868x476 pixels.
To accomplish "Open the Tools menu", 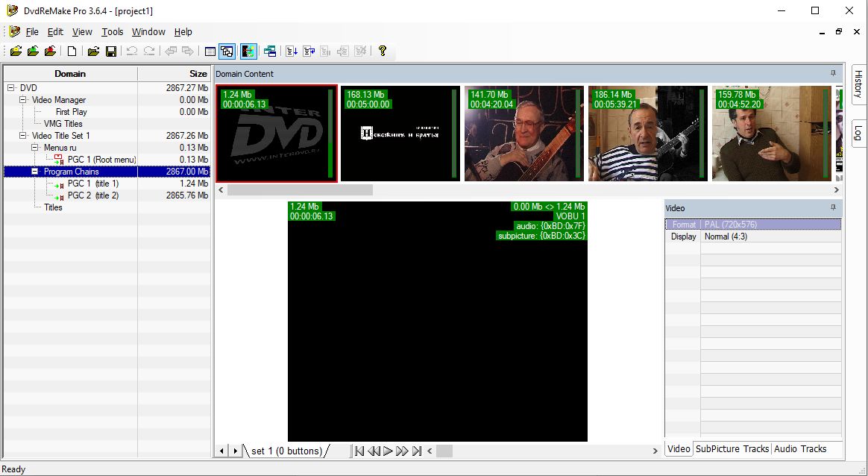I will point(113,32).
